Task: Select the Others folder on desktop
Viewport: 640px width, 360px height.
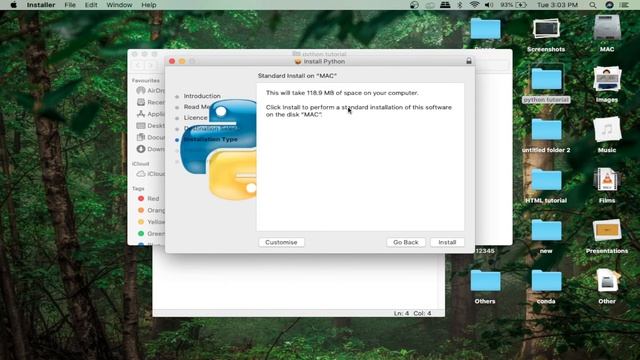Action: pyautogui.click(x=485, y=286)
